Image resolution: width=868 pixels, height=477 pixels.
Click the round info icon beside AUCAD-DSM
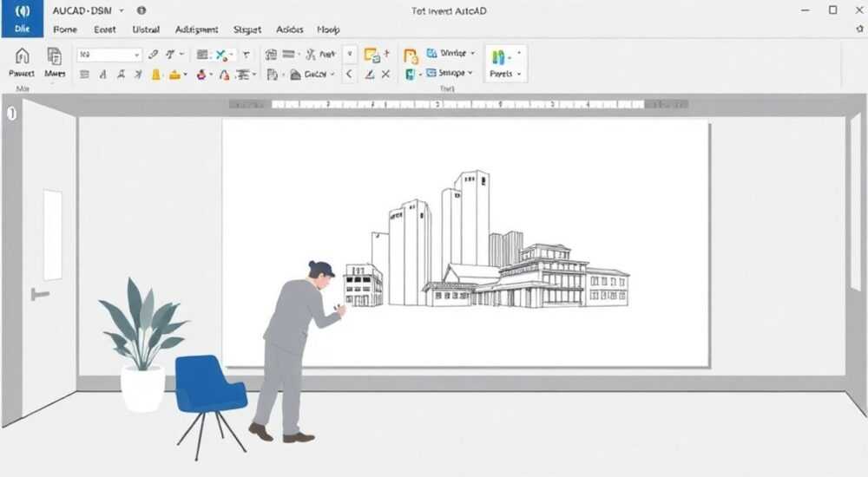[x=141, y=10]
